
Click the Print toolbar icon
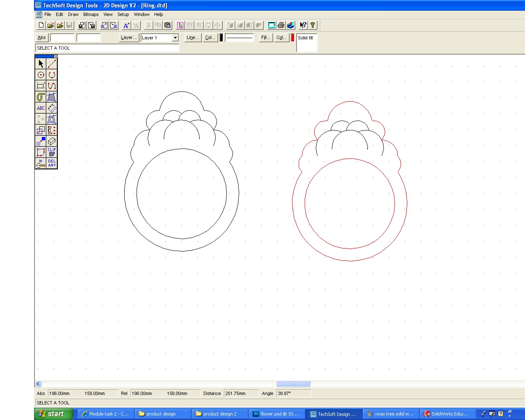click(281, 25)
